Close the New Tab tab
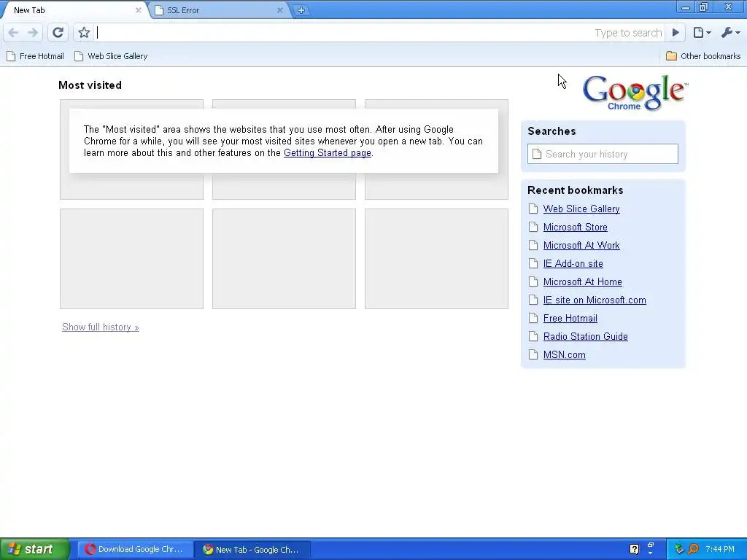 coord(138,10)
